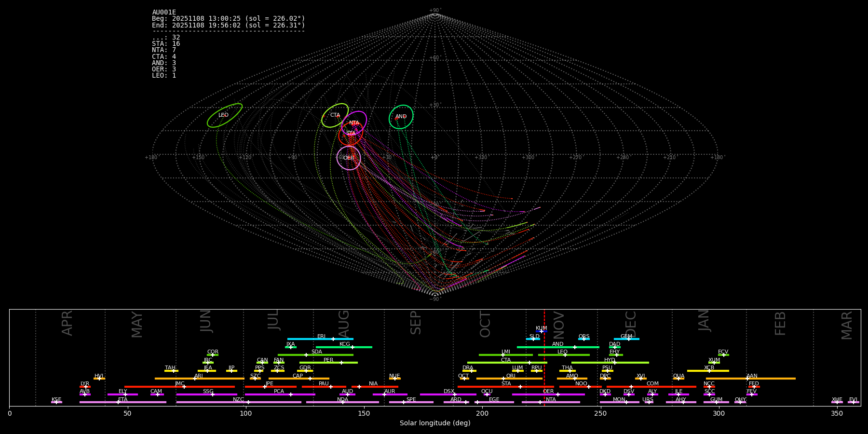The image size is (868, 434).
Task: Click the XCB shower bar in the timeline
Action: pos(708,370)
